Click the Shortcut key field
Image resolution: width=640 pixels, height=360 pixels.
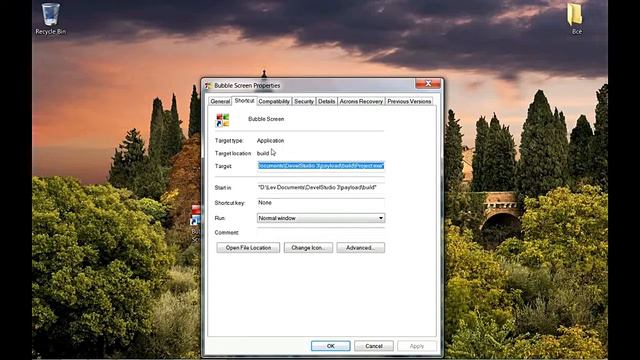click(x=321, y=203)
